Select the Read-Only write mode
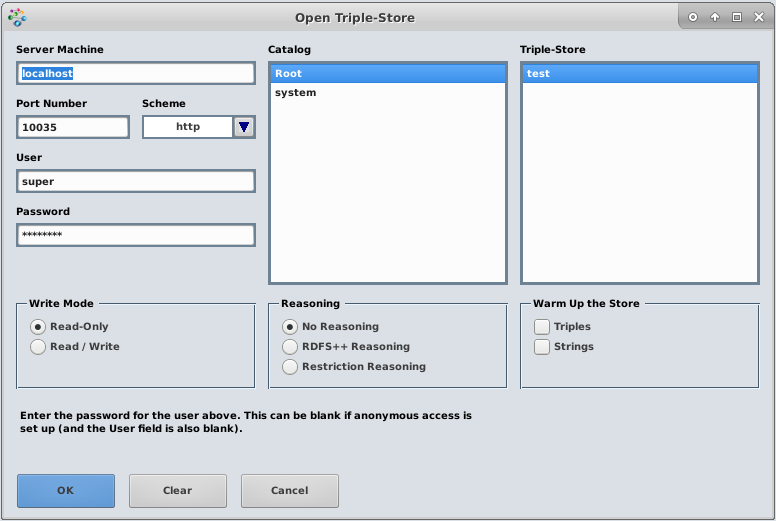776x521 pixels. [39, 327]
